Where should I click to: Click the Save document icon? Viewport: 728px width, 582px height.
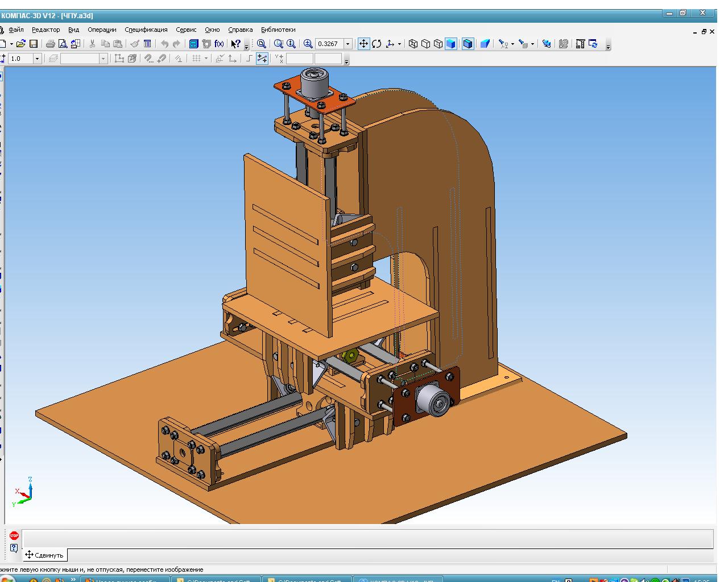34,44
